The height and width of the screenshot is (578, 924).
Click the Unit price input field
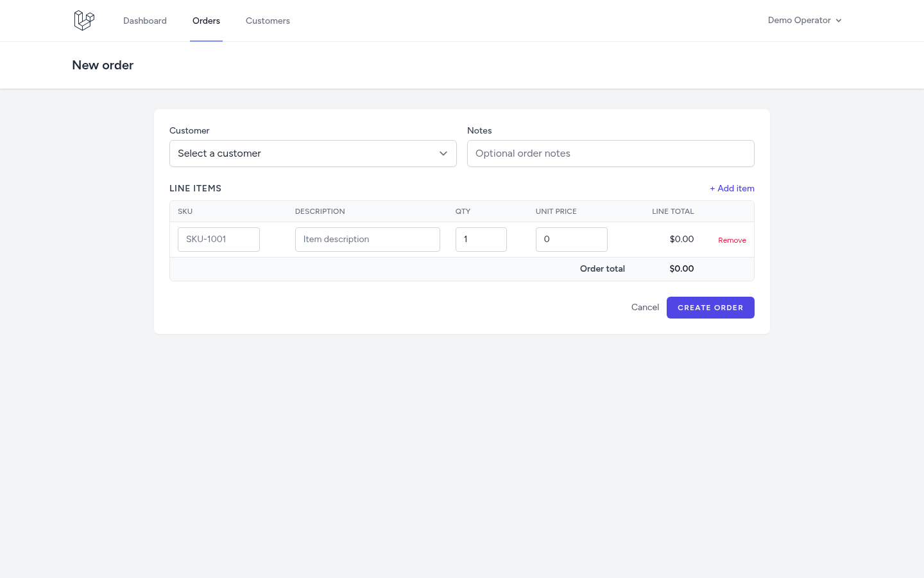[x=572, y=240]
